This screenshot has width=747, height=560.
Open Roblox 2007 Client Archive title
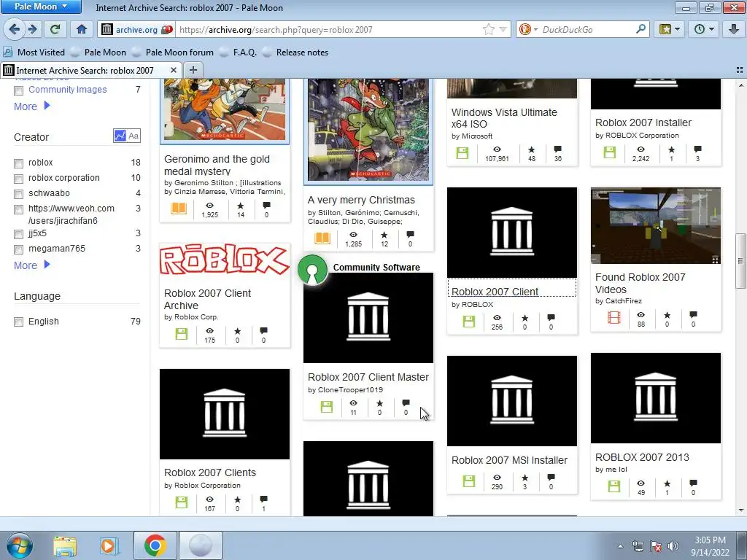click(x=207, y=299)
